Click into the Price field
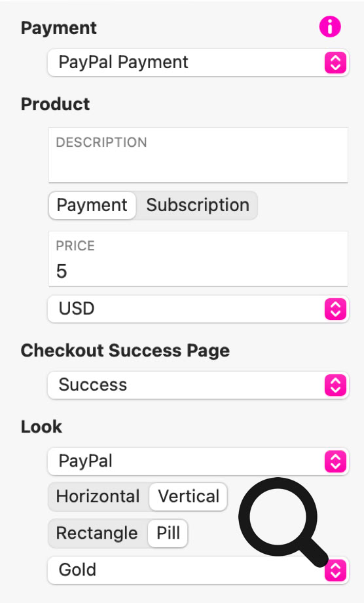Viewport: 364px width, 603px height. point(198,259)
